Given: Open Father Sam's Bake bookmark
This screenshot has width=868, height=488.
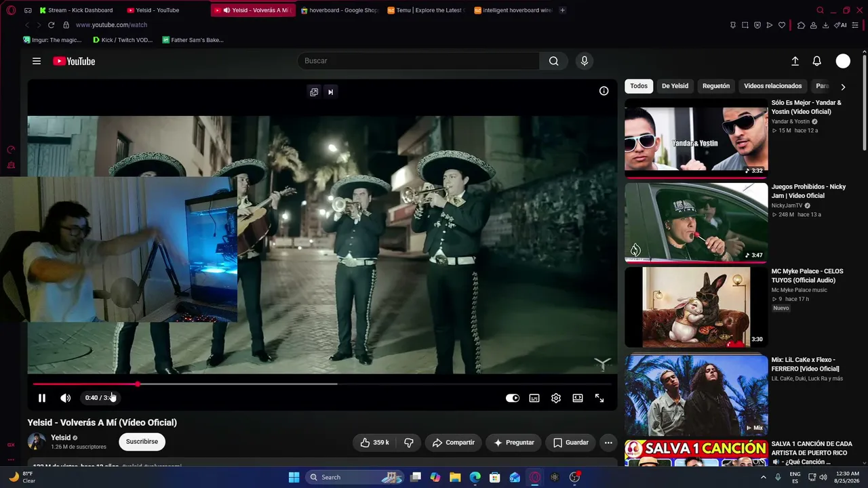Looking at the screenshot, I should click(x=193, y=40).
